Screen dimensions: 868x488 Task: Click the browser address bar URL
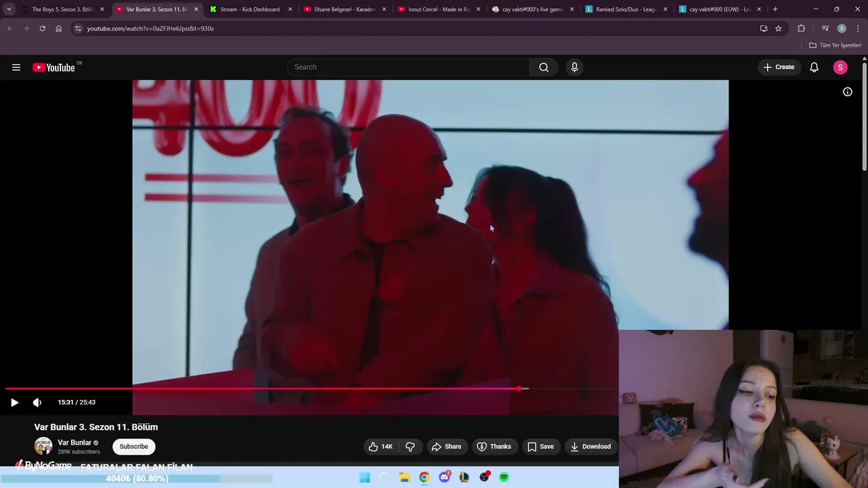(x=150, y=28)
